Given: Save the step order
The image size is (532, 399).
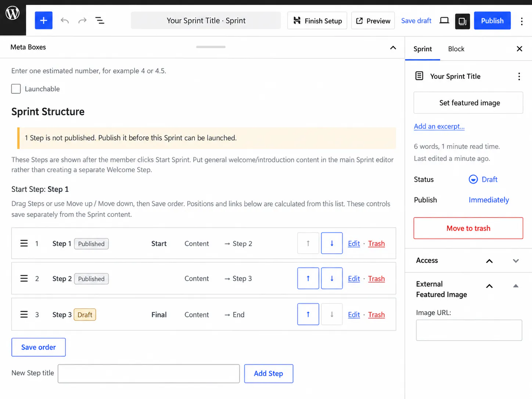Looking at the screenshot, I should [39, 347].
